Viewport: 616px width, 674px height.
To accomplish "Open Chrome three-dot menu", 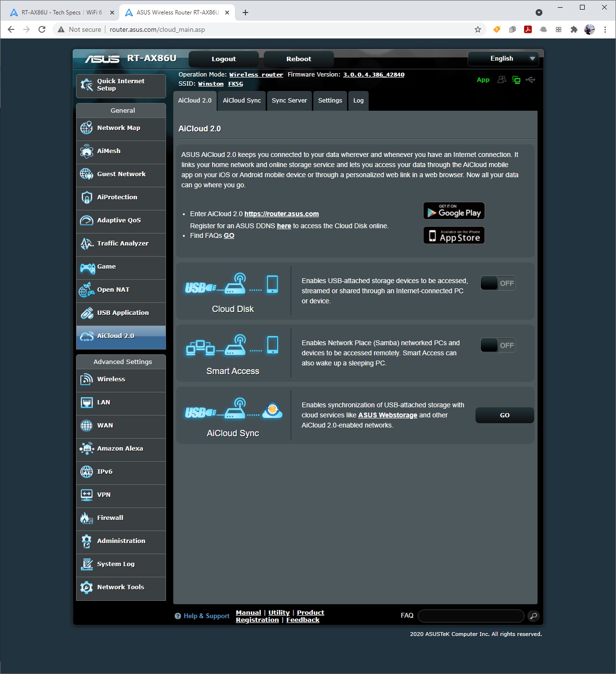I will pyautogui.click(x=605, y=29).
